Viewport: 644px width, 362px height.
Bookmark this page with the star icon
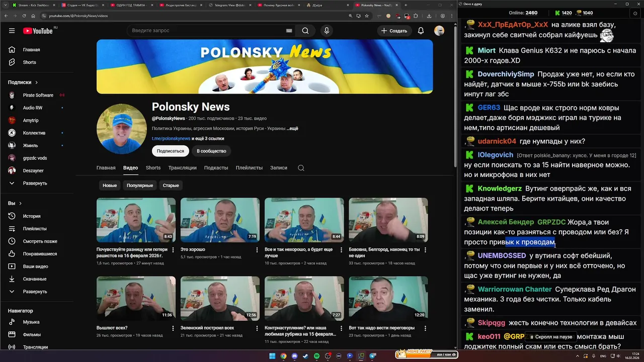pos(367,16)
